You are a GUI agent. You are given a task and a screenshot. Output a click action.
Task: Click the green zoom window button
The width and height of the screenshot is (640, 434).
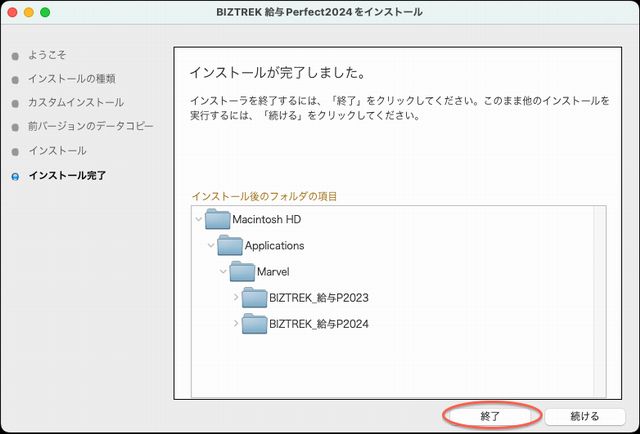coord(45,12)
